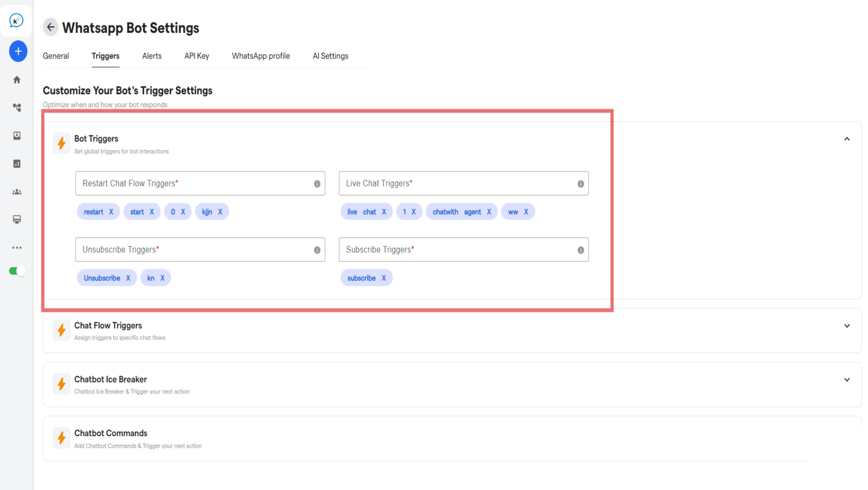Remove the 'kjjn' trigger chip
The width and height of the screenshot is (868, 490).
coord(220,212)
